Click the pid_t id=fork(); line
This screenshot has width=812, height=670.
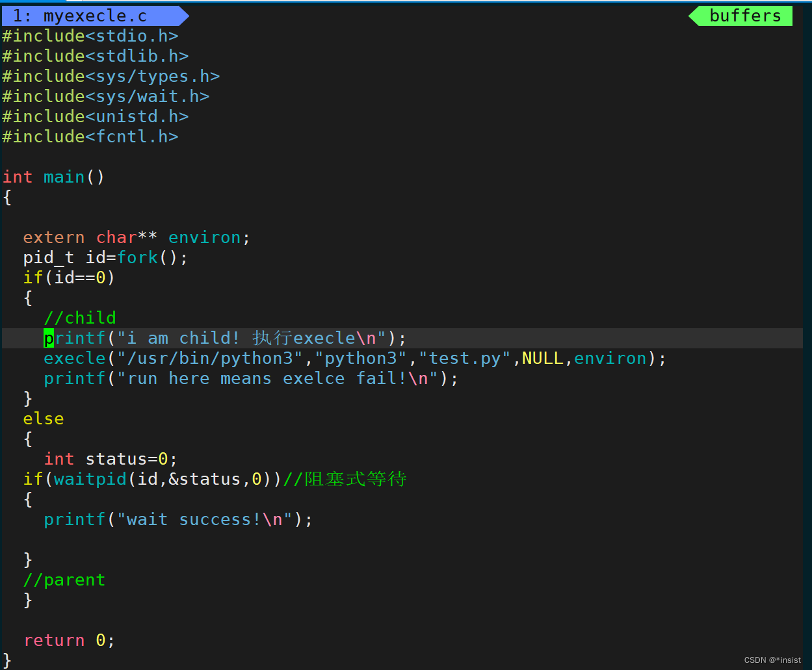tap(105, 257)
